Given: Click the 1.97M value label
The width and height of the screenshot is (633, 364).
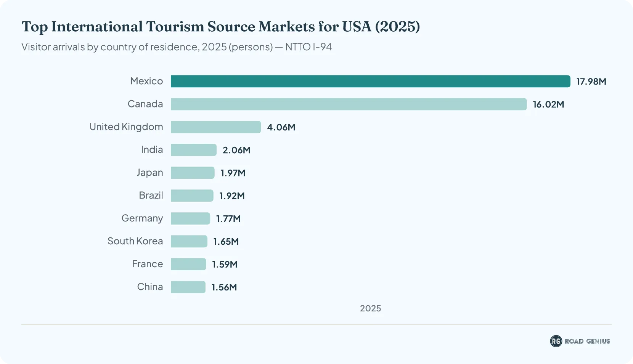Looking at the screenshot, I should 233,173.
